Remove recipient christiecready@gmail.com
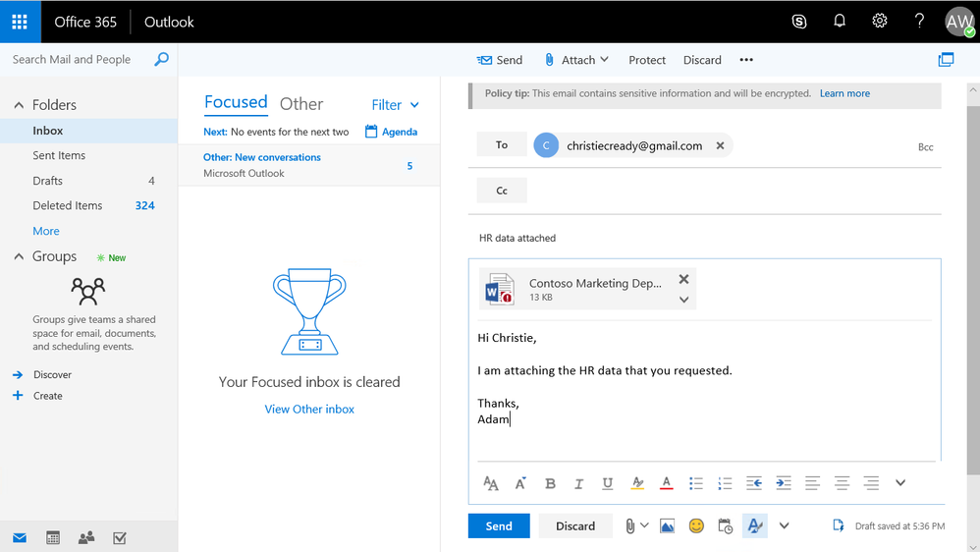 (720, 145)
